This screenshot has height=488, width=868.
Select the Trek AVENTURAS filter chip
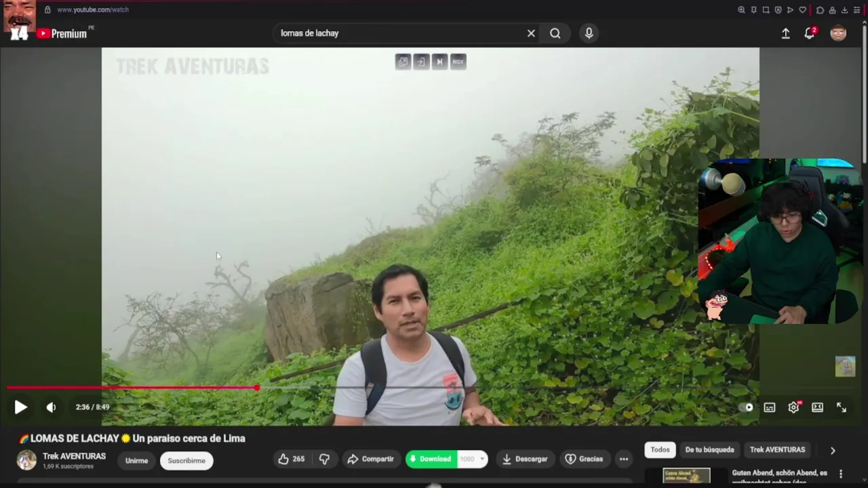(777, 449)
